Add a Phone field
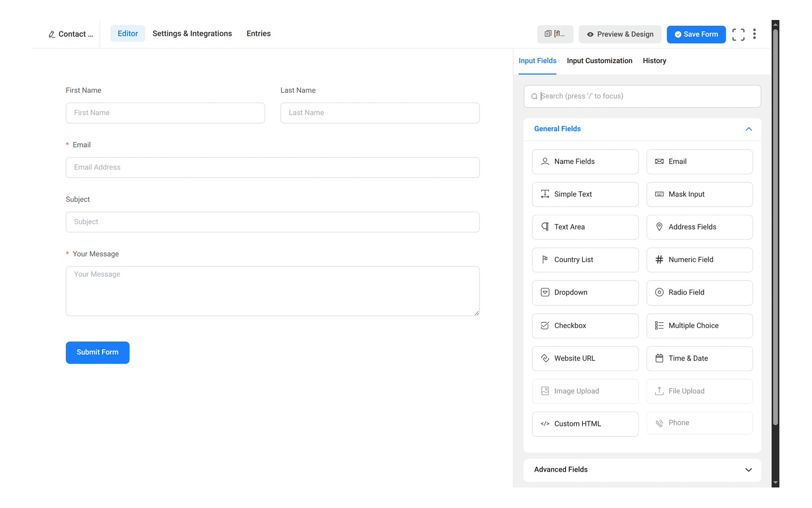Viewport: 812px width, 508px height. click(699, 423)
